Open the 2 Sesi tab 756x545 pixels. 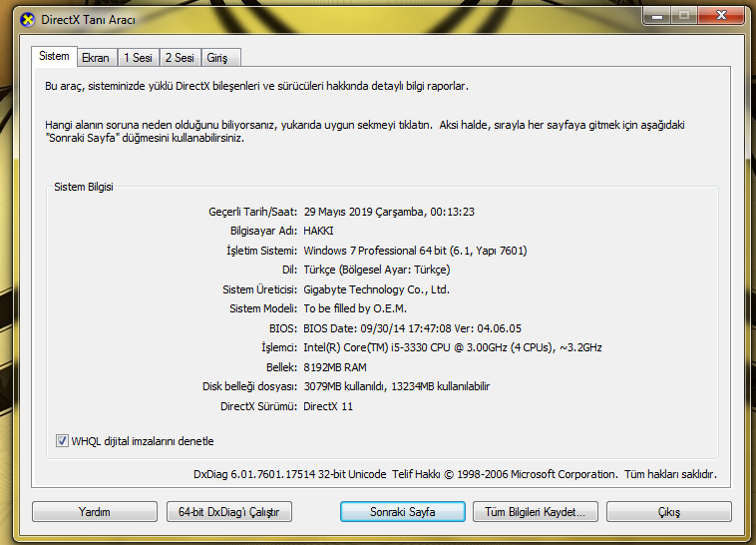(x=180, y=58)
